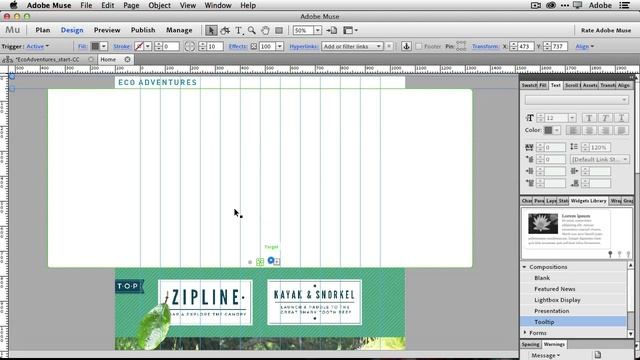The height and width of the screenshot is (360, 640).
Task: Apply italic text style in Text panel
Action: coord(605,118)
